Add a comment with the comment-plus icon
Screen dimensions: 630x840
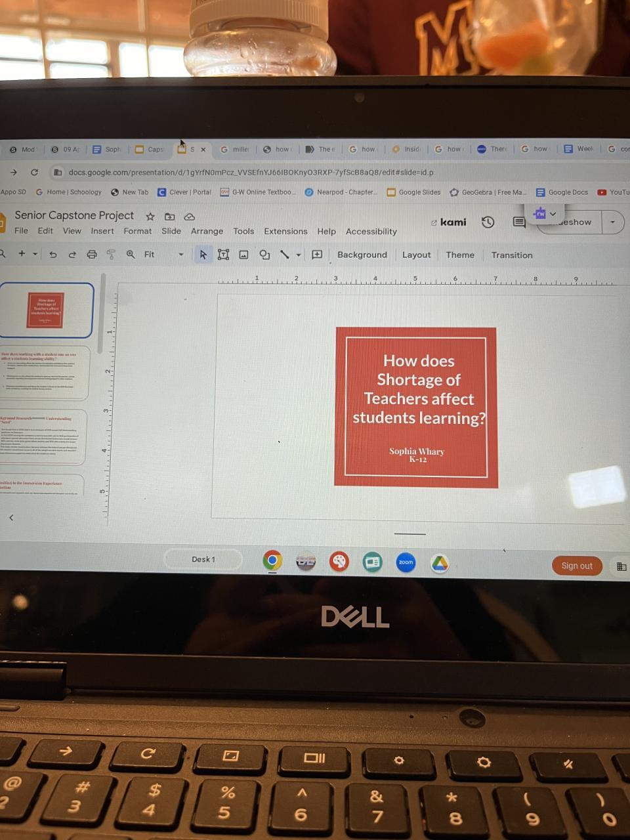coord(317,255)
